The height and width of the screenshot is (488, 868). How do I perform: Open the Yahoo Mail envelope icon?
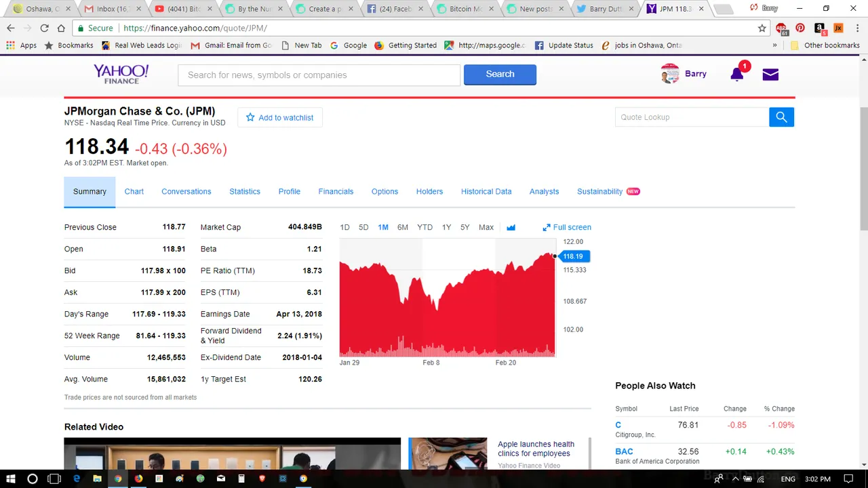click(770, 75)
